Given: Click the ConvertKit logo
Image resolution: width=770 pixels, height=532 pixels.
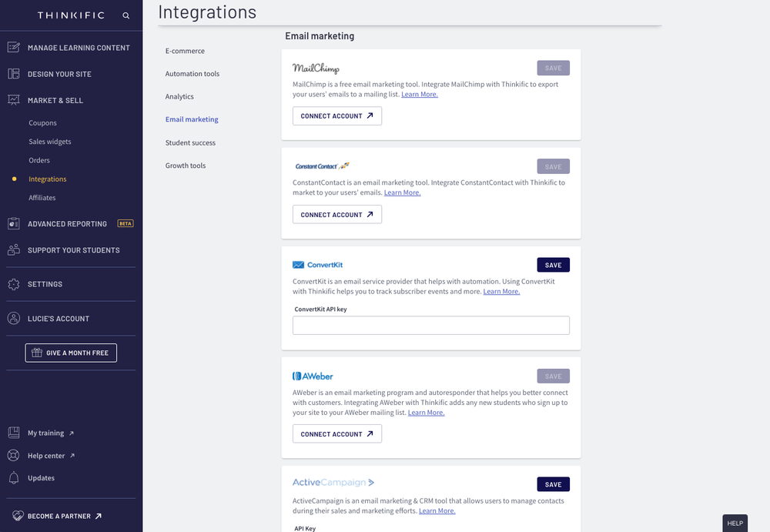Looking at the screenshot, I should tap(318, 265).
